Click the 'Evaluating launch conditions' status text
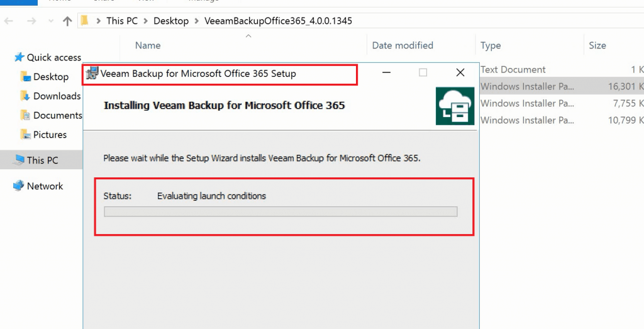Screen dimensions: 644x329 click(x=211, y=196)
